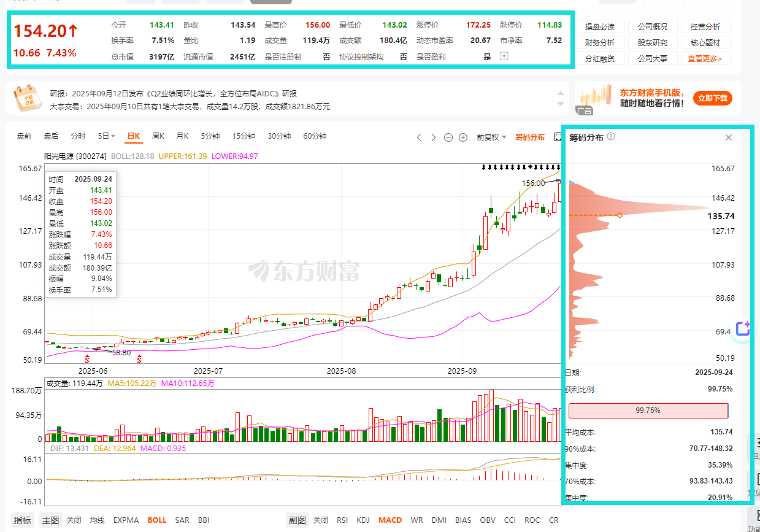Enable SAR main indicator
The height and width of the screenshot is (532, 760).
point(182,520)
